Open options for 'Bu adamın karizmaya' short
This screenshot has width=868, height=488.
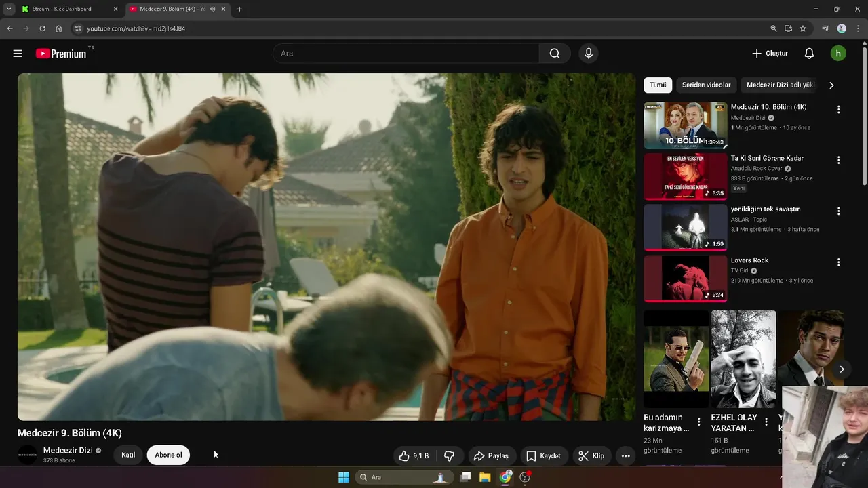698,422
